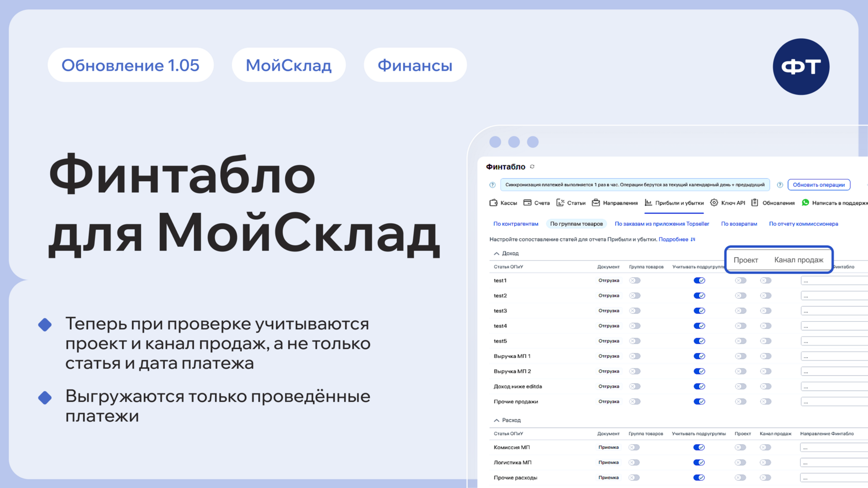Enable Проект toggle for Доход ниже editda
868x488 pixels.
[741, 386]
